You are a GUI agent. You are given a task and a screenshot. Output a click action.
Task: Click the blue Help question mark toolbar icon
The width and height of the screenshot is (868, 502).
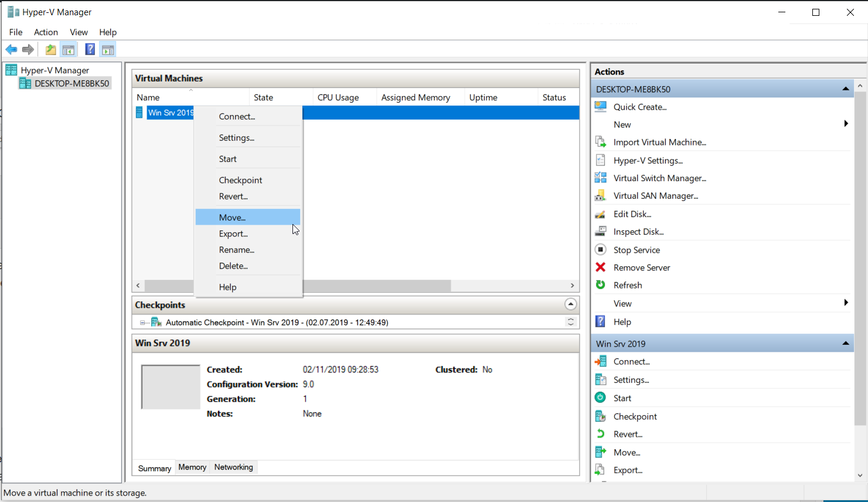(90, 50)
